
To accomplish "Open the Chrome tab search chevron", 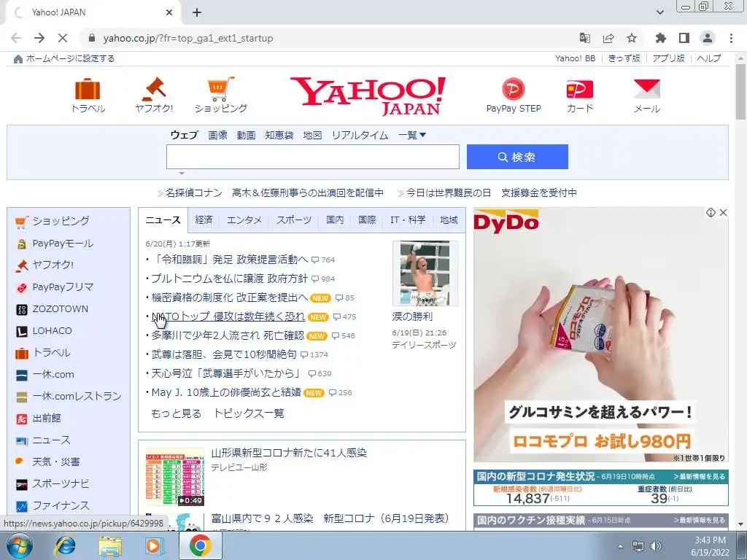I will 659,12.
